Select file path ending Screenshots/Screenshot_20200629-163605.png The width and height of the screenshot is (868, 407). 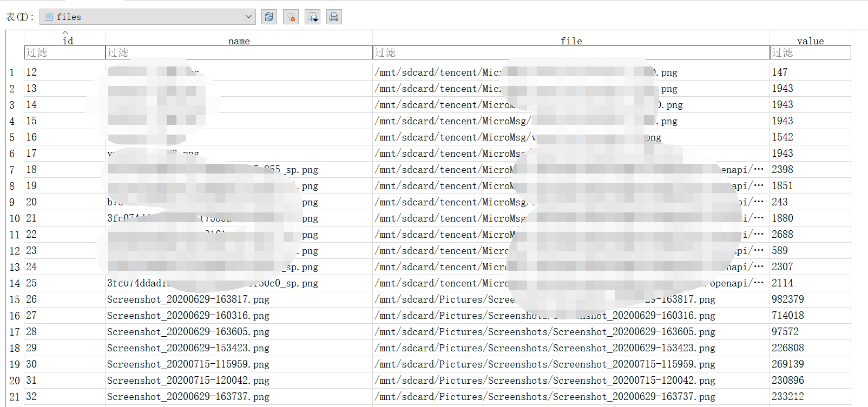click(571, 332)
